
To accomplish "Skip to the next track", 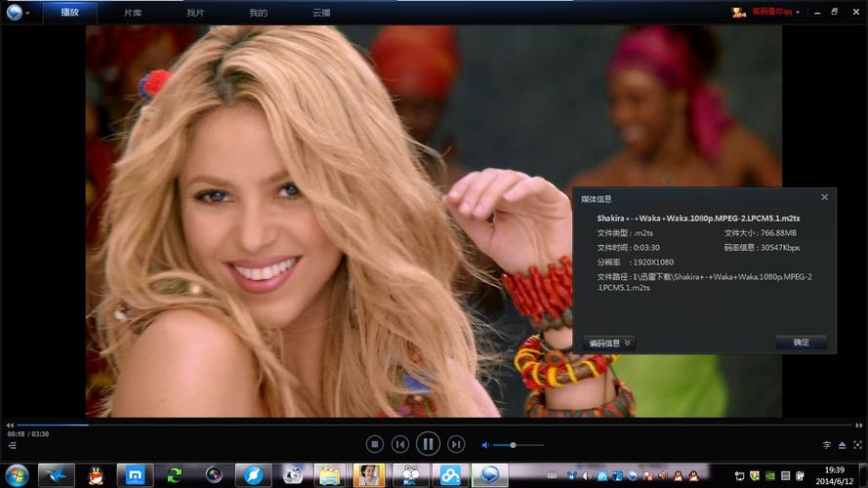I will [455, 444].
